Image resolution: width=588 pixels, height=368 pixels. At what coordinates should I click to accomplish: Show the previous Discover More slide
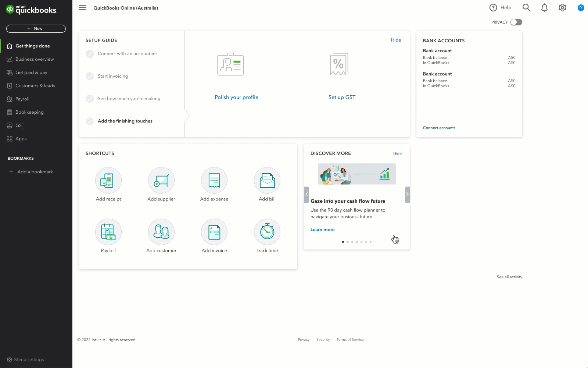pyautogui.click(x=306, y=195)
